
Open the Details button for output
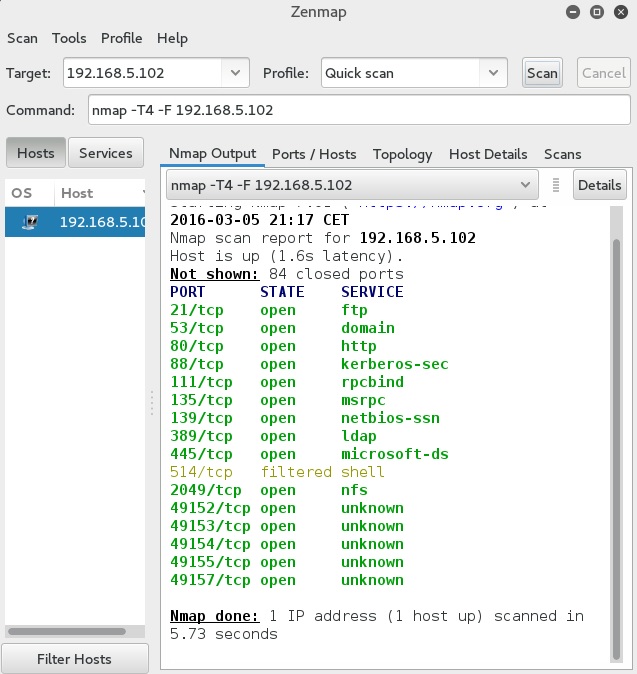(600, 185)
